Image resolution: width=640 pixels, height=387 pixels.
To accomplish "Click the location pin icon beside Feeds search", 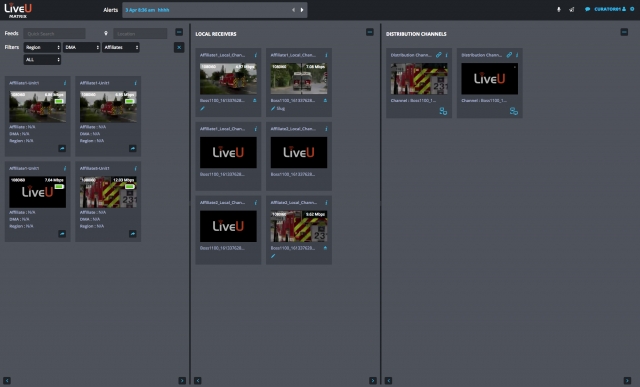I will pyautogui.click(x=106, y=33).
